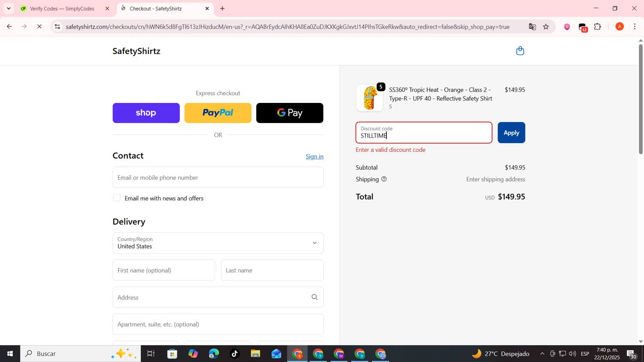Open Microsoft Edge from the taskbar
The width and height of the screenshot is (644, 362).
[x=214, y=354]
